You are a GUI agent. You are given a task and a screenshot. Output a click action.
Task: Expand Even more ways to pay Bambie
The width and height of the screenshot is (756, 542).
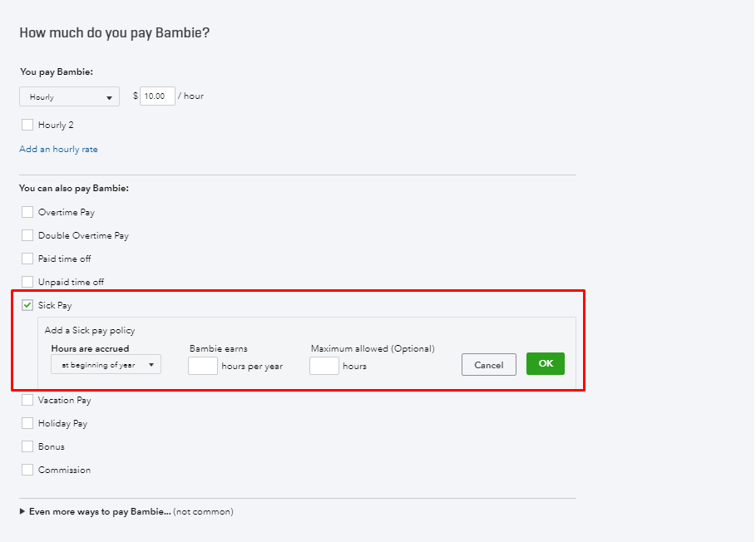pos(100,511)
